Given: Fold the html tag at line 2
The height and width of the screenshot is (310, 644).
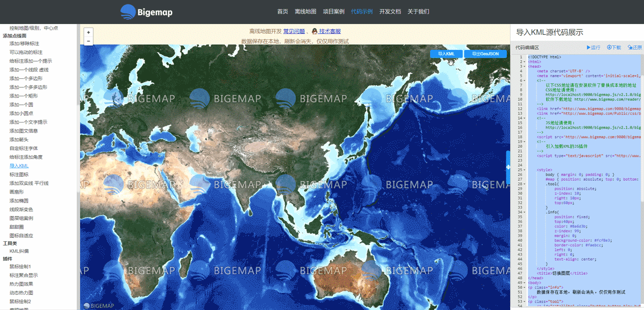Looking at the screenshot, I should pyautogui.click(x=525, y=62).
